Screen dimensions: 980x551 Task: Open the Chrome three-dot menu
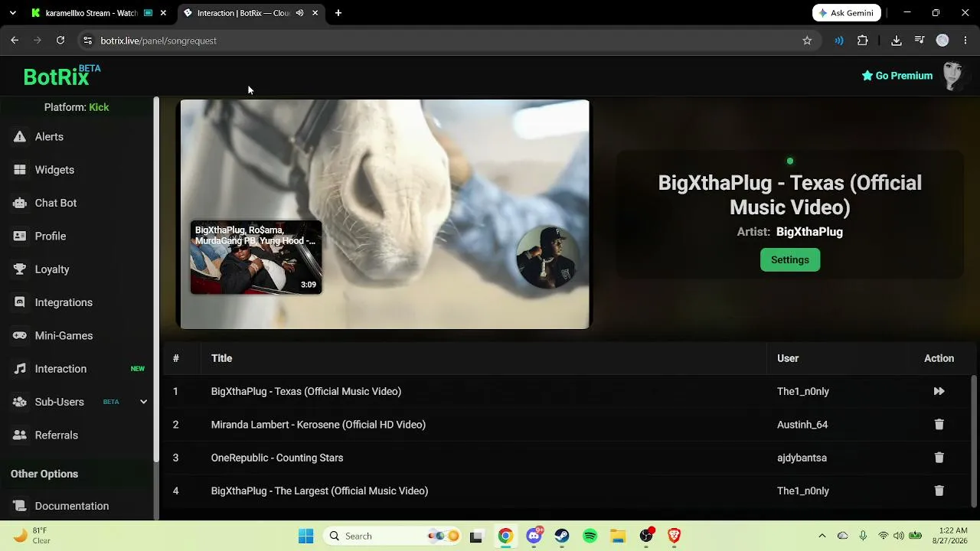(965, 41)
